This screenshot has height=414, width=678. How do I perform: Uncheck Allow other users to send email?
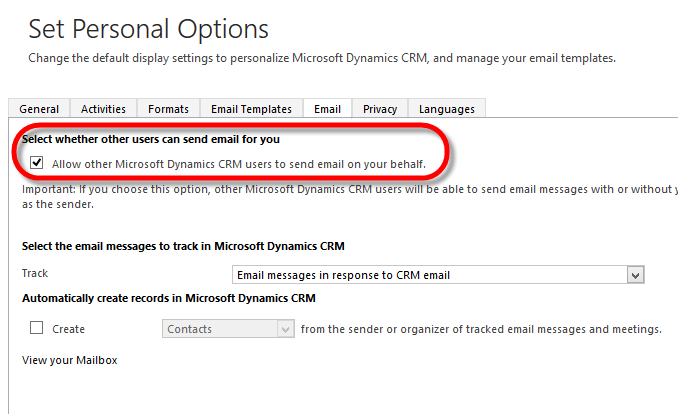[x=36, y=163]
